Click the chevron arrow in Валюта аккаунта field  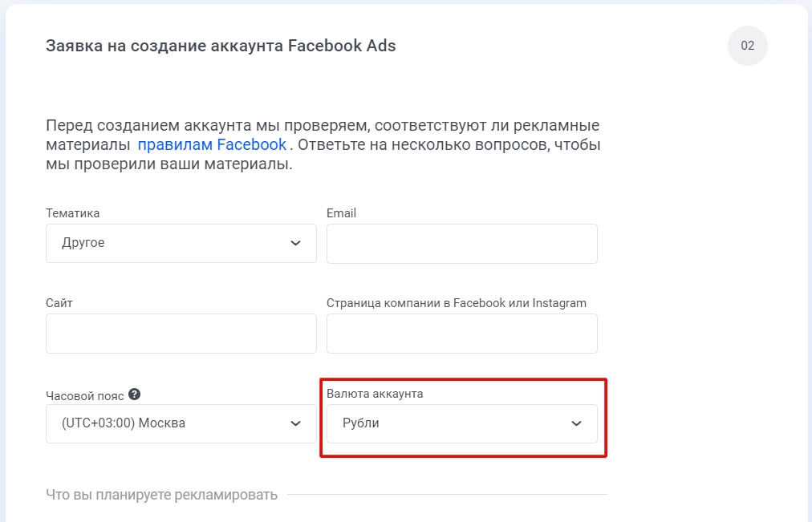click(576, 423)
